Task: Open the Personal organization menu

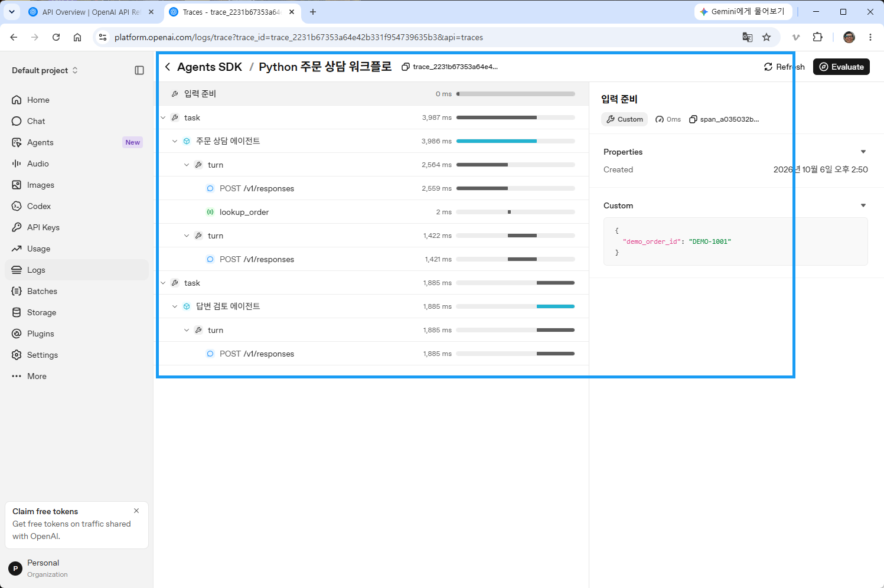Action: pyautogui.click(x=76, y=568)
